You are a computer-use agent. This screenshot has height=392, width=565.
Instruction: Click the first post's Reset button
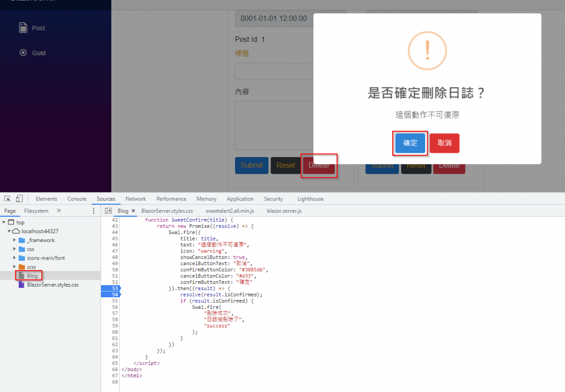coord(285,165)
